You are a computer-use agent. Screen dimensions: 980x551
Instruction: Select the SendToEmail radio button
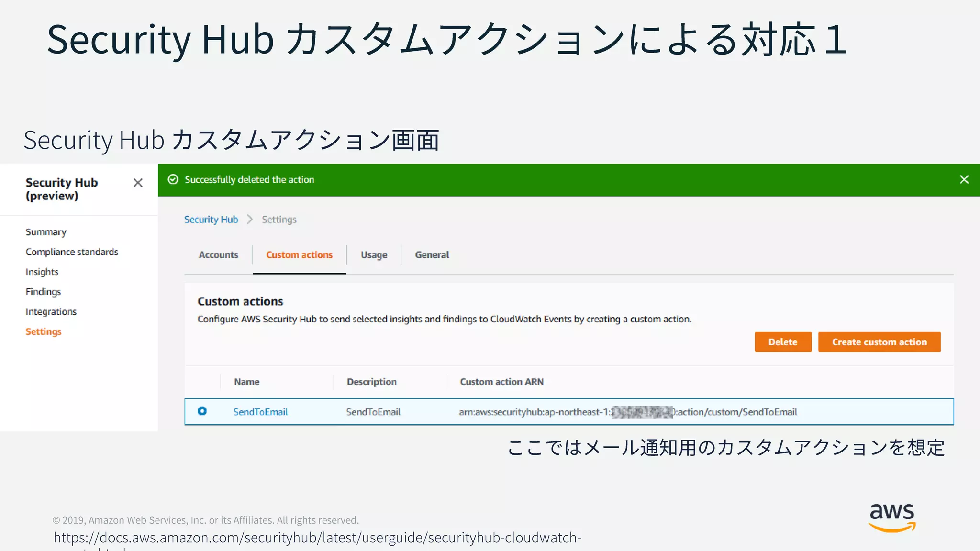coord(202,411)
